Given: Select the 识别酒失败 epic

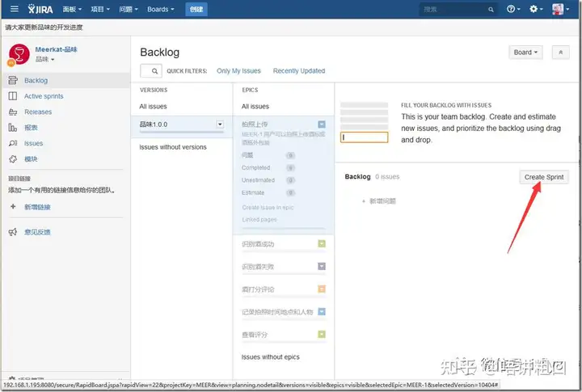Looking at the screenshot, I should [258, 267].
